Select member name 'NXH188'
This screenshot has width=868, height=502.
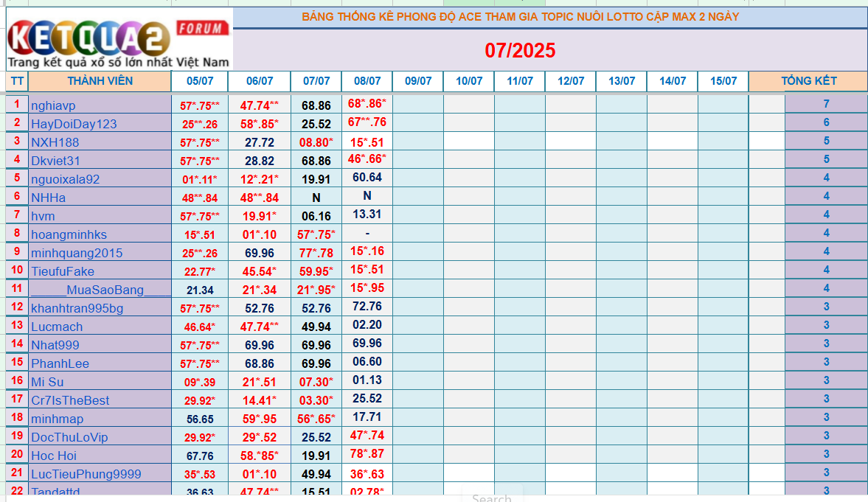pyautogui.click(x=55, y=142)
